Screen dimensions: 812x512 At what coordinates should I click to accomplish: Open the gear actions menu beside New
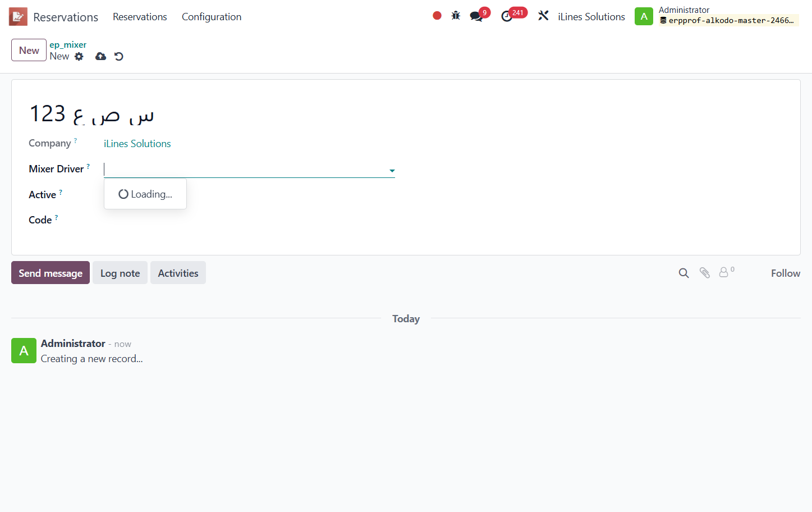(x=79, y=56)
